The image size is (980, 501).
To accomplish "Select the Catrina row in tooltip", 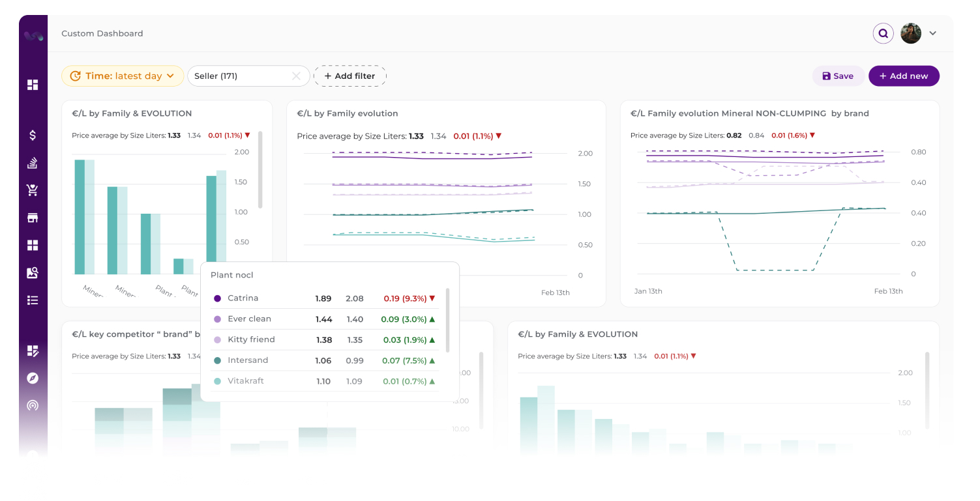I will 325,298.
